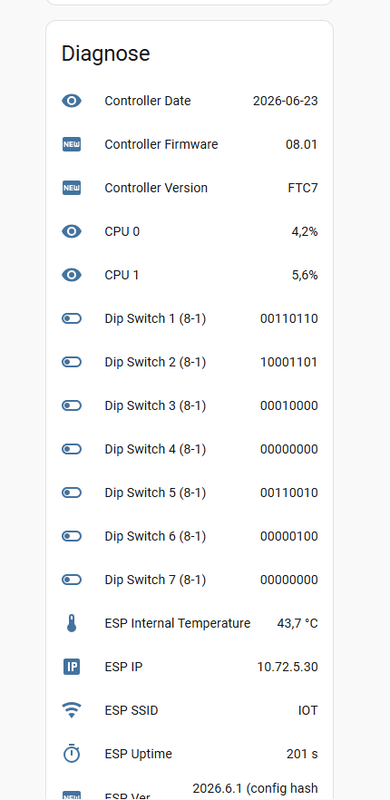Click the eye icon beside Controller Date
Viewport: 390px width, 800px height.
pyautogui.click(x=71, y=101)
